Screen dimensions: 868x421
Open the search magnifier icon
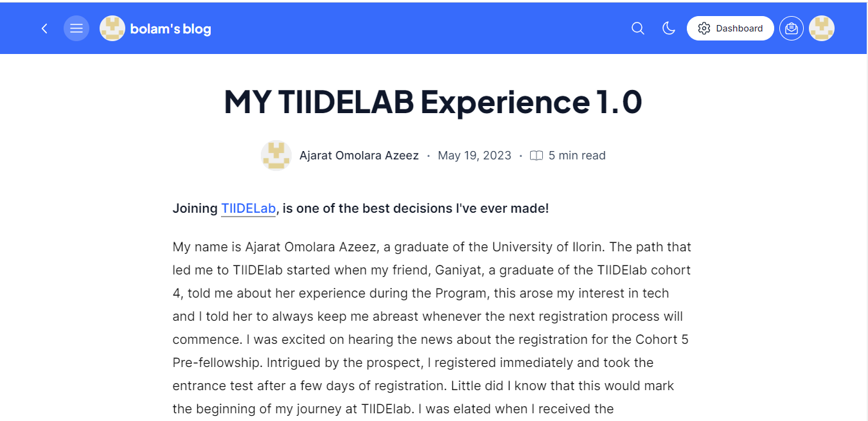coord(638,28)
